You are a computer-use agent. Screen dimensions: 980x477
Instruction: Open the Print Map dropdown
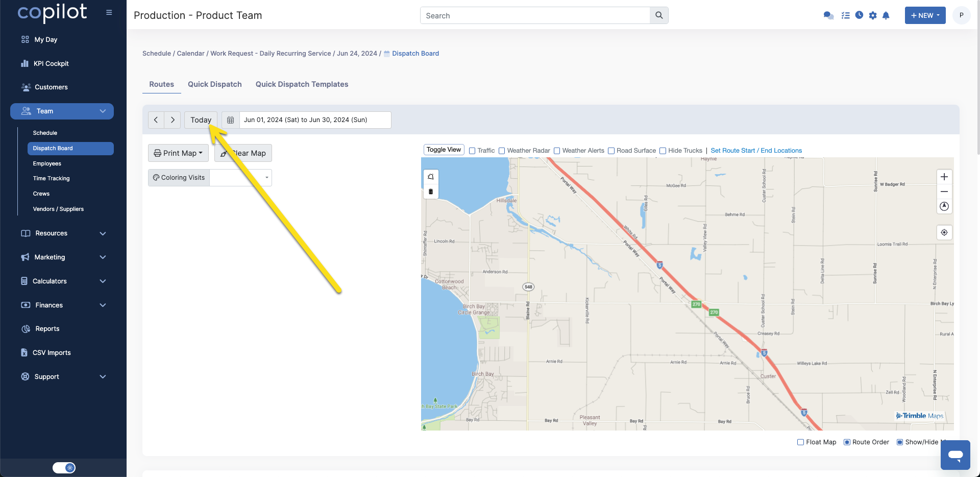[x=178, y=153]
